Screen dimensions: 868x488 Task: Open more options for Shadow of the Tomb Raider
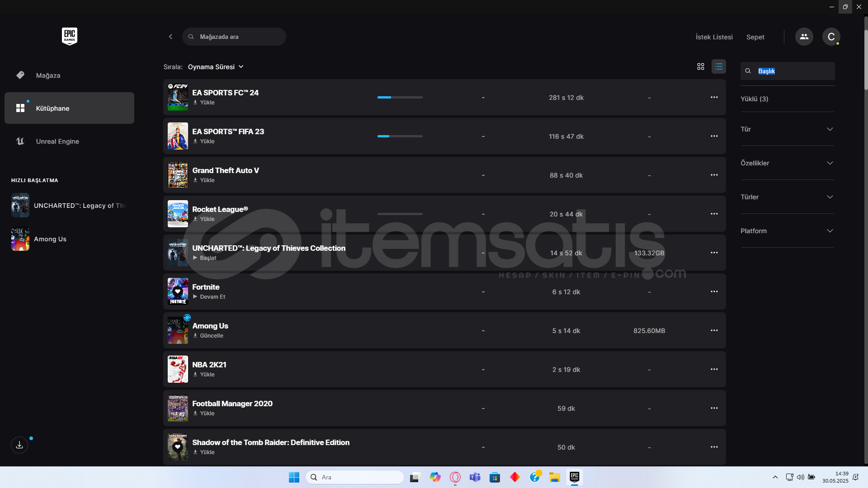714,447
